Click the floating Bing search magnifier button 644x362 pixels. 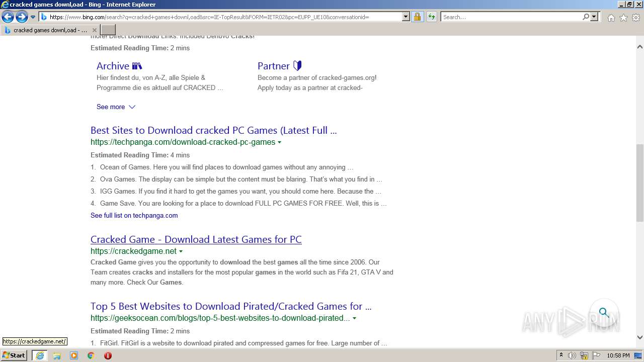(604, 313)
